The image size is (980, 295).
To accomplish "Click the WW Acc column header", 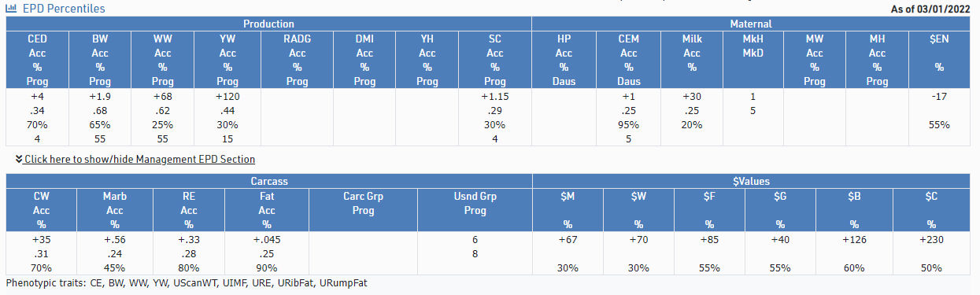I will (163, 60).
